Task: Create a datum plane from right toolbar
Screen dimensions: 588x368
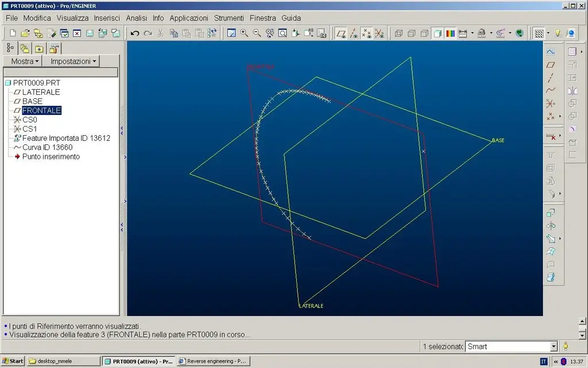Action: pyautogui.click(x=550, y=64)
